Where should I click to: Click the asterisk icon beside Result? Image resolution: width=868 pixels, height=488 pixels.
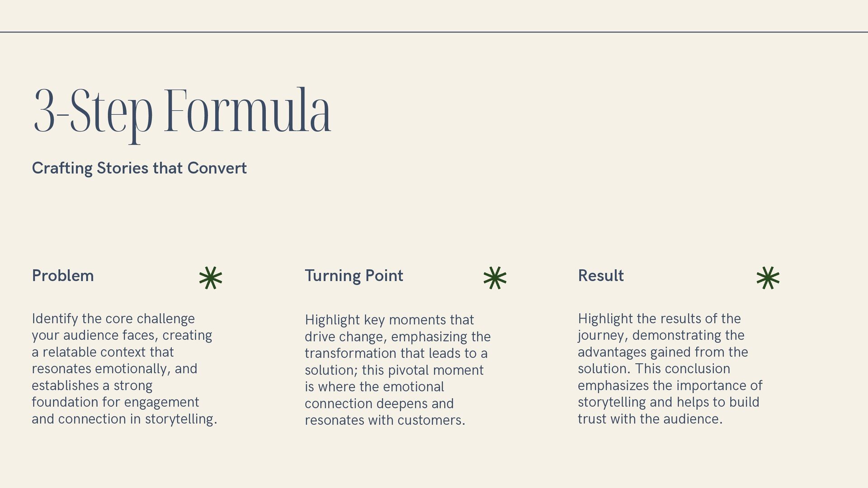(x=768, y=278)
